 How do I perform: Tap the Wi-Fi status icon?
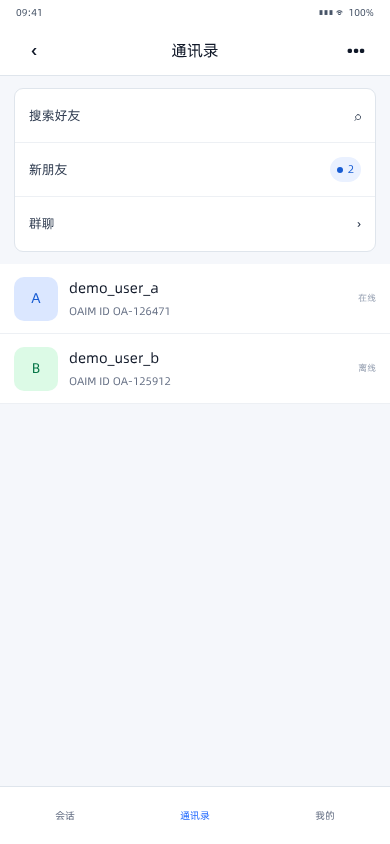click(x=339, y=12)
